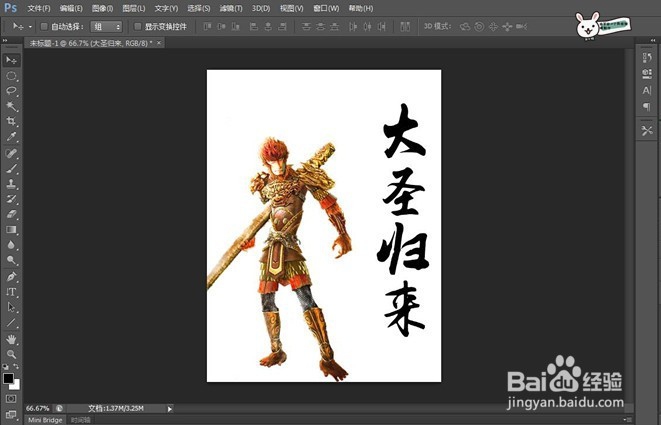Open the 图像(I) menu
This screenshot has height=425, width=661.
[x=102, y=8]
